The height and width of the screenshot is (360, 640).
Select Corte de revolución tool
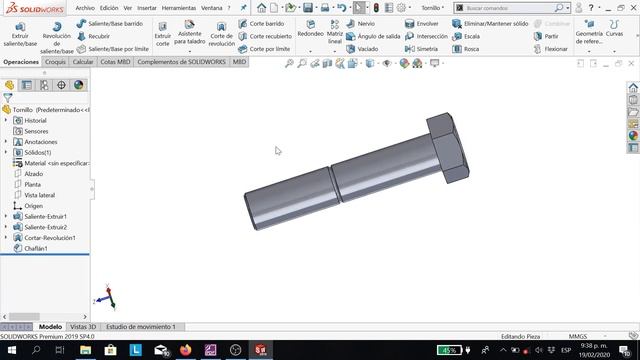pyautogui.click(x=222, y=34)
